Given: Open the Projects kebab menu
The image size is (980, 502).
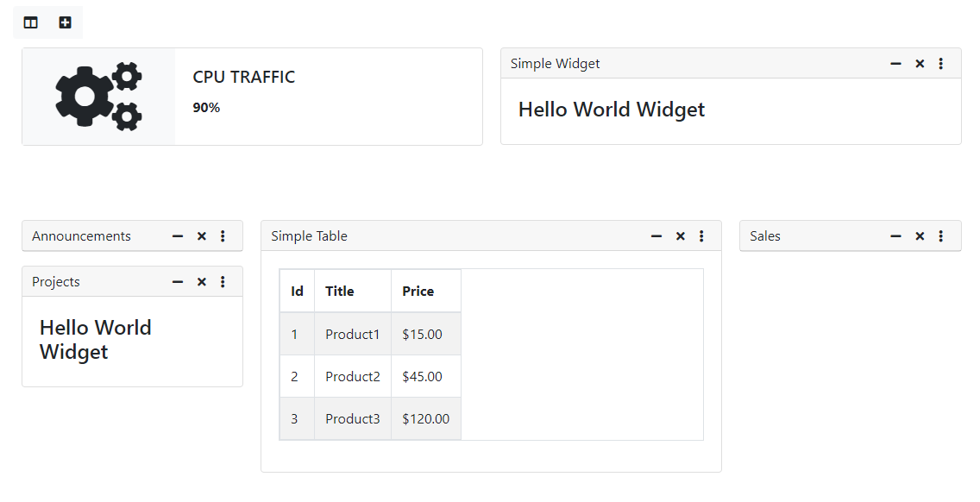Looking at the screenshot, I should point(223,281).
